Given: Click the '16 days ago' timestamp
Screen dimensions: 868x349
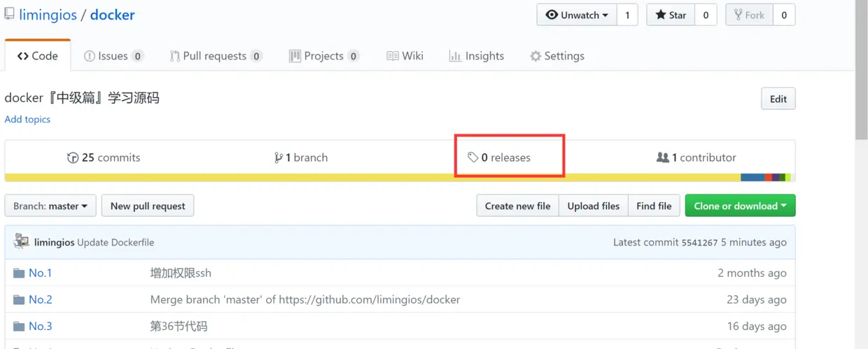Looking at the screenshot, I should tap(757, 326).
